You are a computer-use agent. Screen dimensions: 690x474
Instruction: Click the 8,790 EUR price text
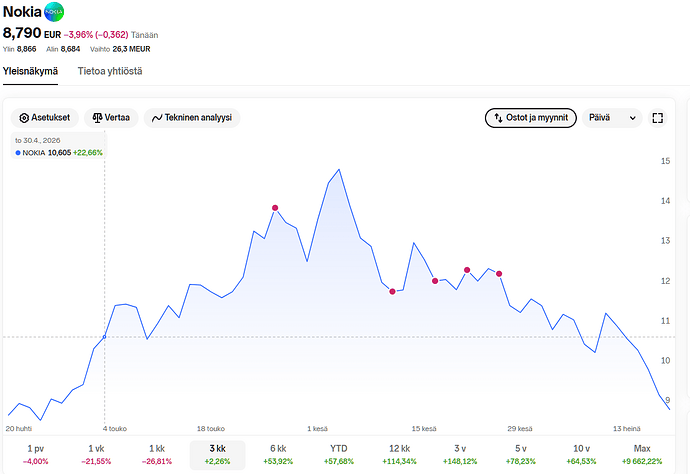coord(32,33)
